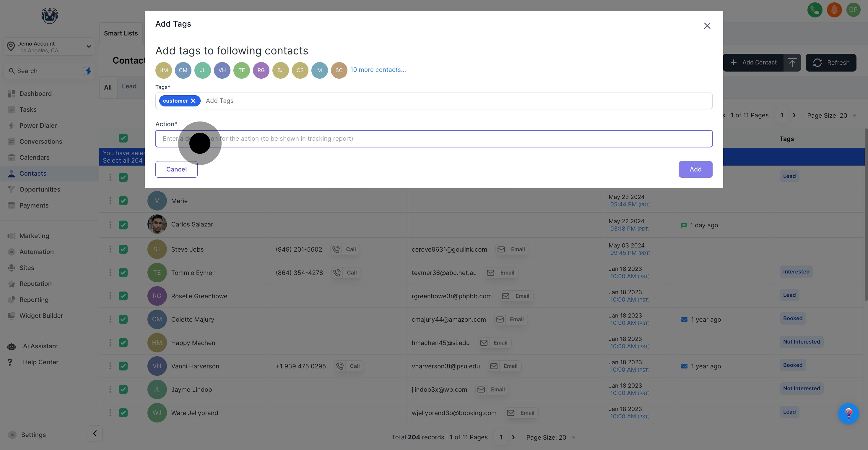The width and height of the screenshot is (868, 450).
Task: Uncheck Carlos Salazar's row checkbox
Action: coord(123,225)
